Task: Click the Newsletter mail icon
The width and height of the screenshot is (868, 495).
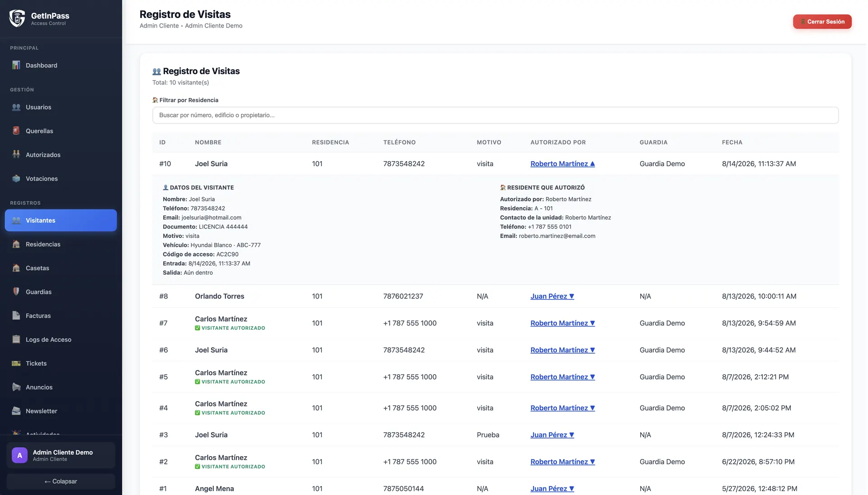Action: click(16, 411)
